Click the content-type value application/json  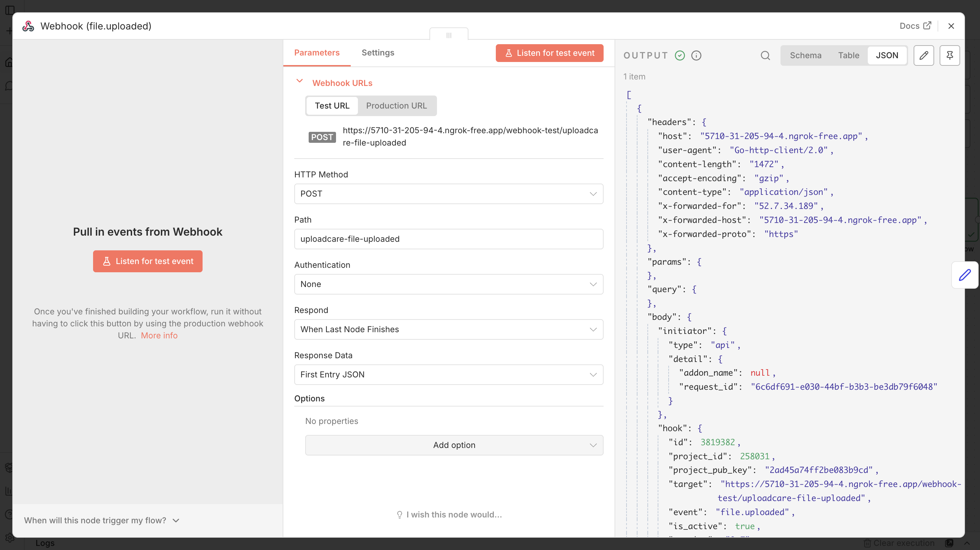point(783,192)
